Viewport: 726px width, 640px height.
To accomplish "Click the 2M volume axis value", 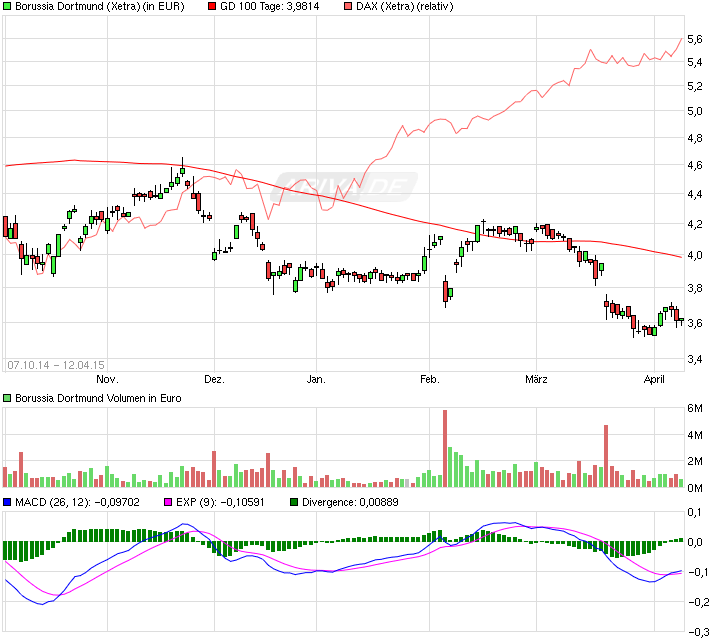I will point(695,461).
